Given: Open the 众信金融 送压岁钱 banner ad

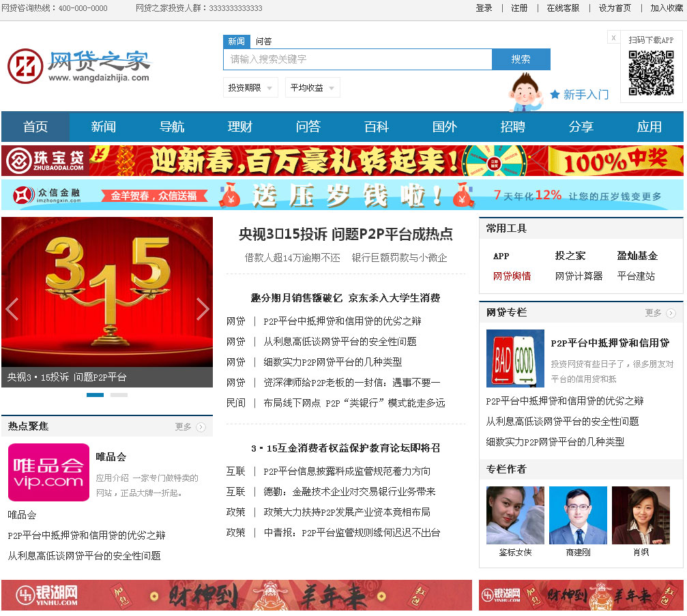Looking at the screenshot, I should tap(342, 194).
